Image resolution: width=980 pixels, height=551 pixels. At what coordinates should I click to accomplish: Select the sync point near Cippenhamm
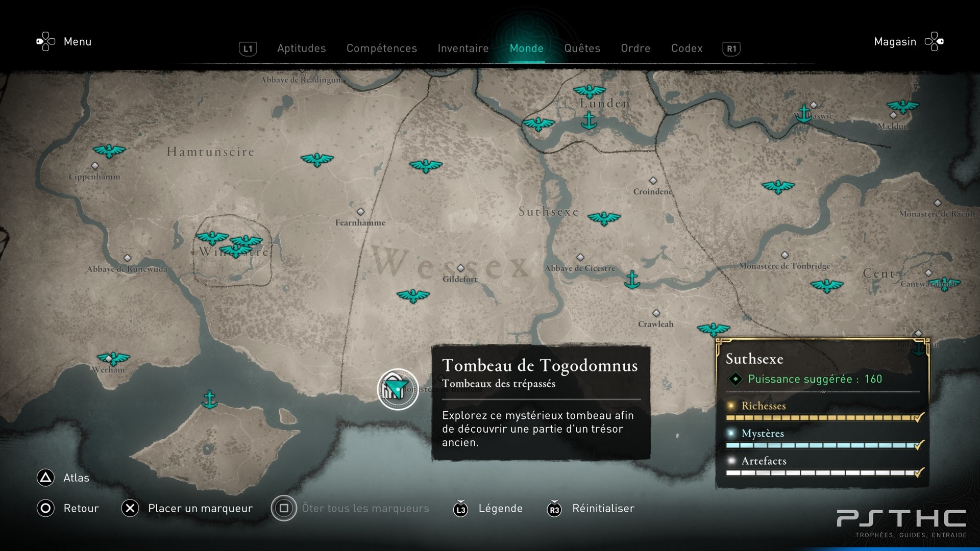(109, 151)
